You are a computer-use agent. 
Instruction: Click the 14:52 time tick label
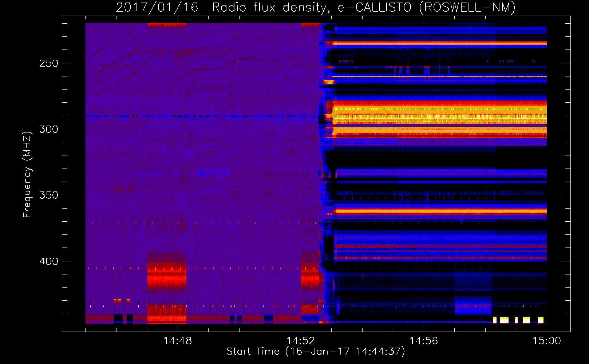pyautogui.click(x=301, y=341)
